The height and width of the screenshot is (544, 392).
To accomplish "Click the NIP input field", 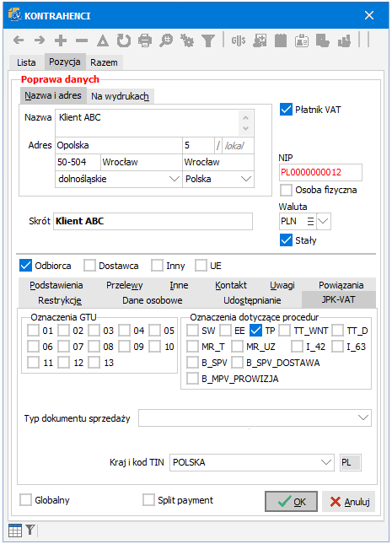I will [x=320, y=172].
